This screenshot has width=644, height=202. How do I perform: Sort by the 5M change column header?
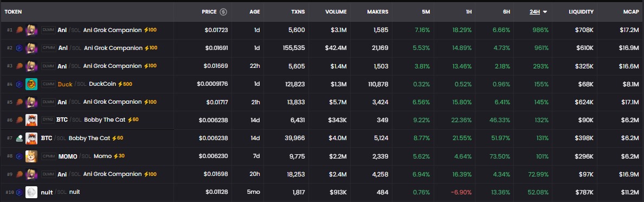426,12
